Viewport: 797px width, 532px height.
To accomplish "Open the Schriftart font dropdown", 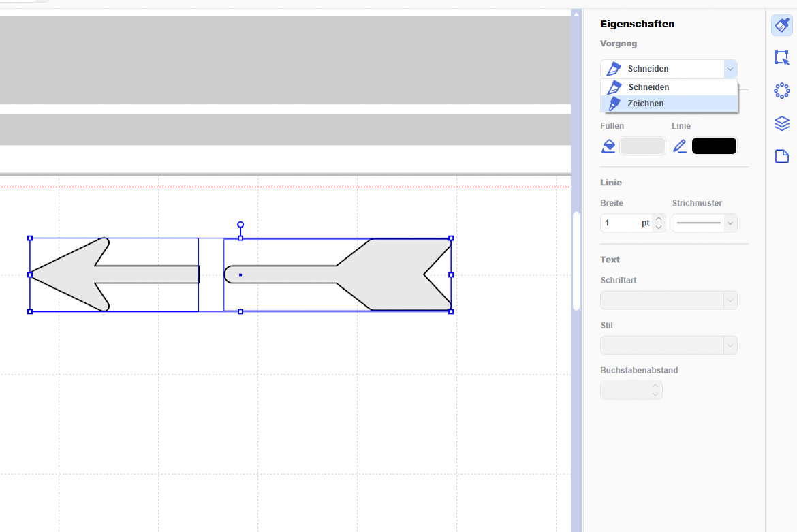I will (x=668, y=300).
